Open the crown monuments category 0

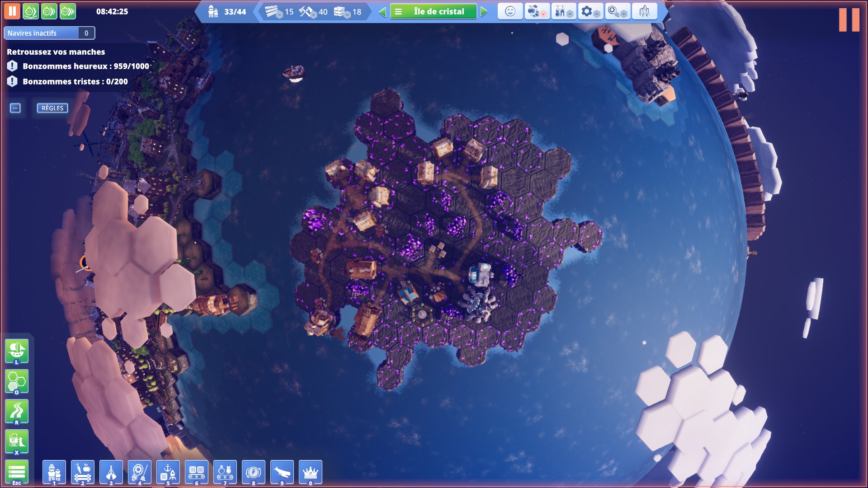311,473
